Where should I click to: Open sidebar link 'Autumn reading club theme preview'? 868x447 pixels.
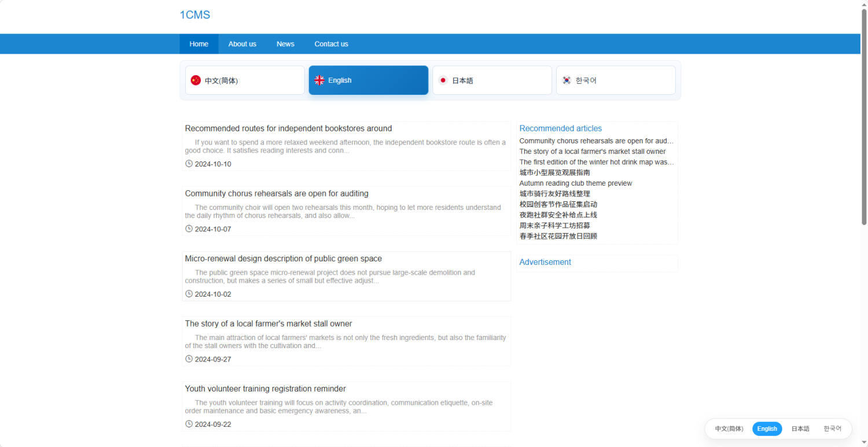pos(576,183)
